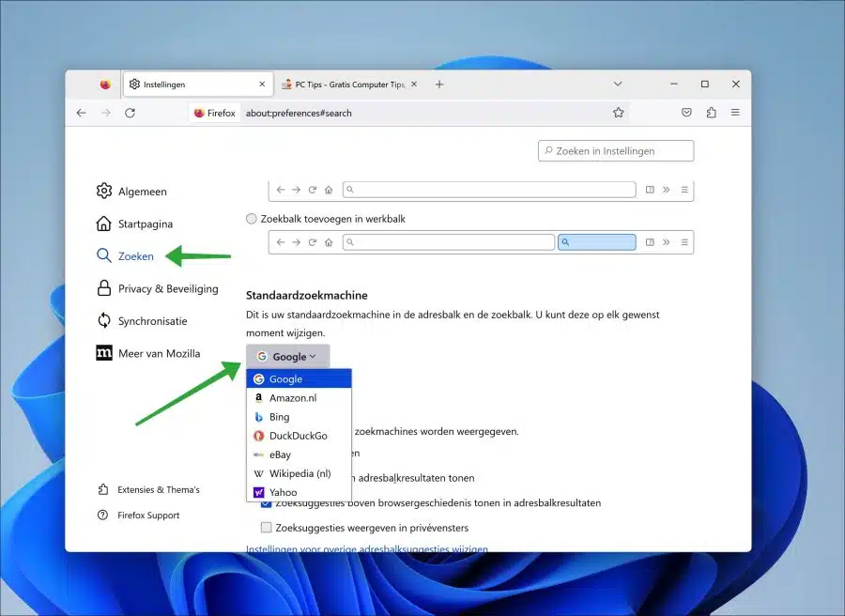Screen dimensions: 845x616
Task: Open the Startpagina settings section
Action: [x=134, y=223]
